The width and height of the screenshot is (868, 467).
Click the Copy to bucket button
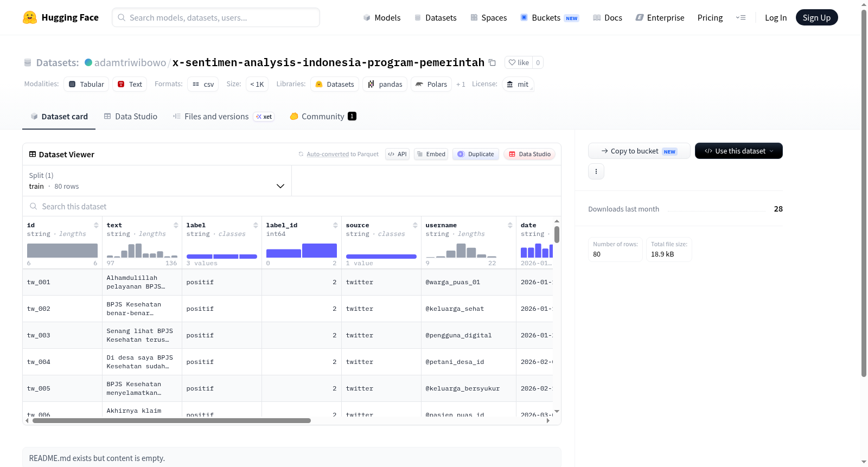(639, 151)
